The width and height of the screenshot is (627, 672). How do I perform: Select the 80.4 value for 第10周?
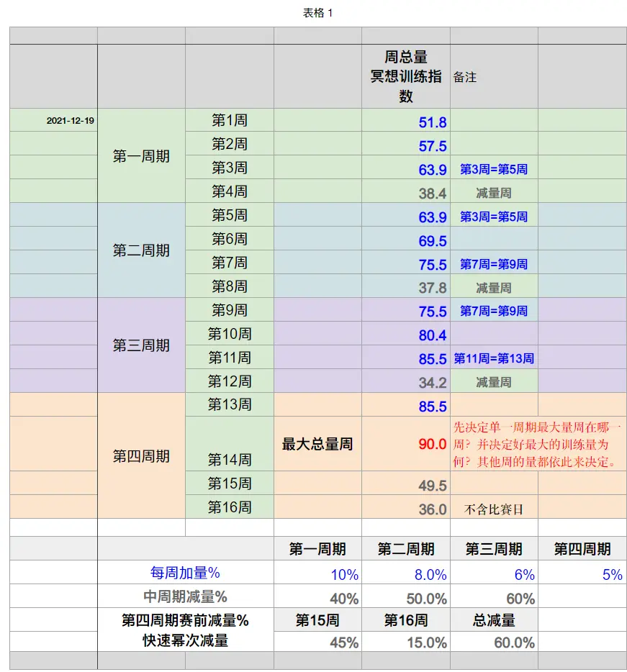tap(432, 335)
